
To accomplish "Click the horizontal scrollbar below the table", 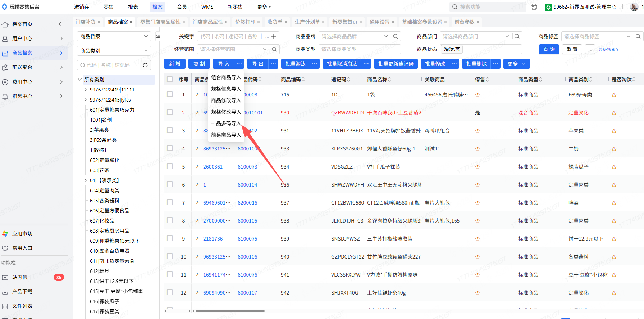I will [x=230, y=311].
